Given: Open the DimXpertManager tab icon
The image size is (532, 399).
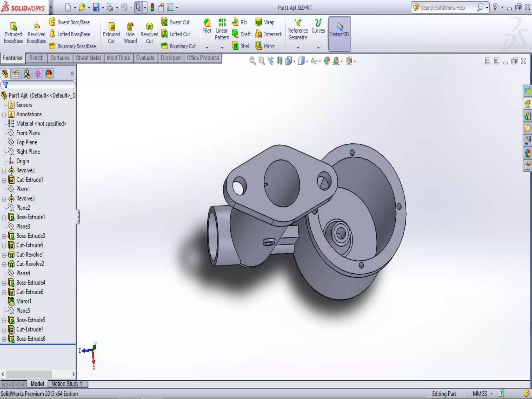Looking at the screenshot, I should (38, 74).
